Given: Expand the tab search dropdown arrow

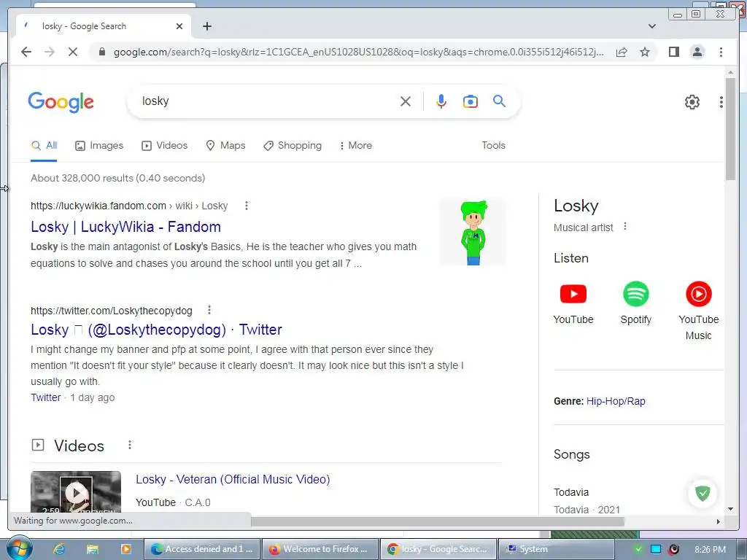Looking at the screenshot, I should coord(651,26).
